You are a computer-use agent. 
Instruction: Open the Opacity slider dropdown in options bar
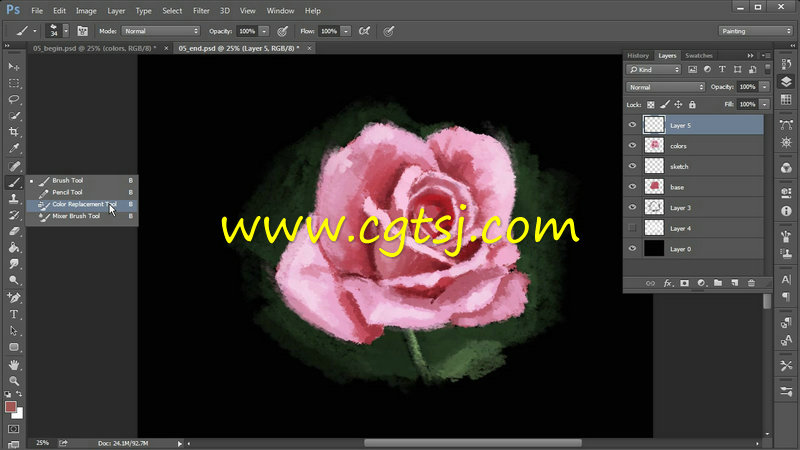point(264,31)
